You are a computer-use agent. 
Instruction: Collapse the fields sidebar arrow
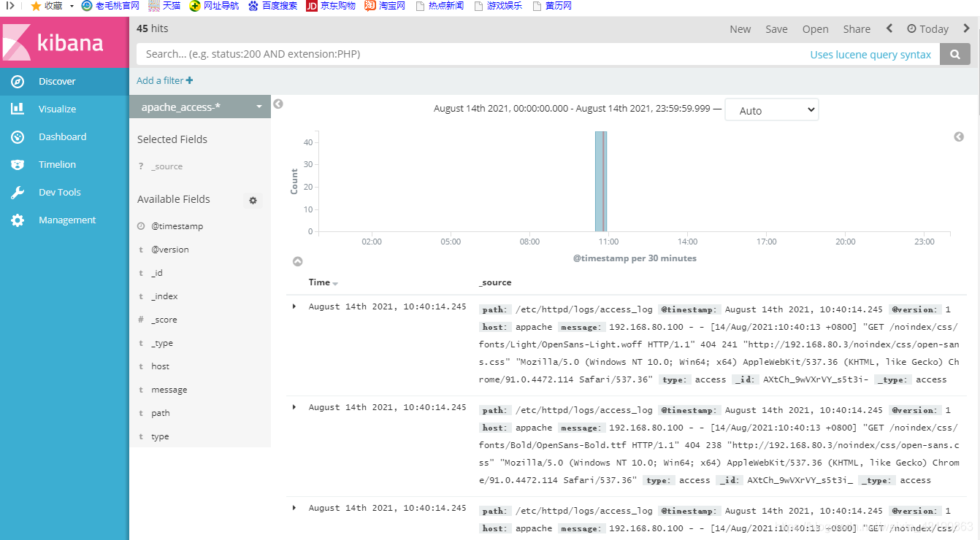click(278, 104)
